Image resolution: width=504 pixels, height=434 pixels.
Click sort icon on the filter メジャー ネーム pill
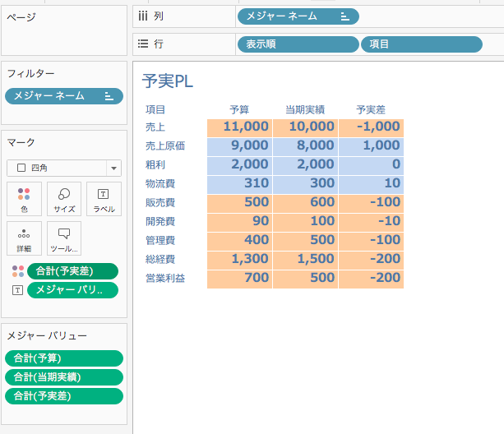point(109,96)
